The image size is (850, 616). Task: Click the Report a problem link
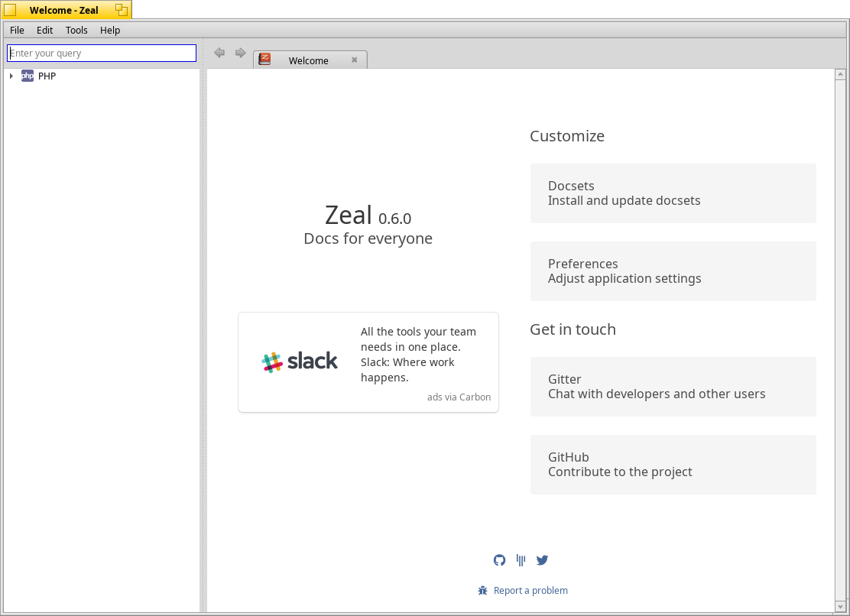(x=530, y=591)
